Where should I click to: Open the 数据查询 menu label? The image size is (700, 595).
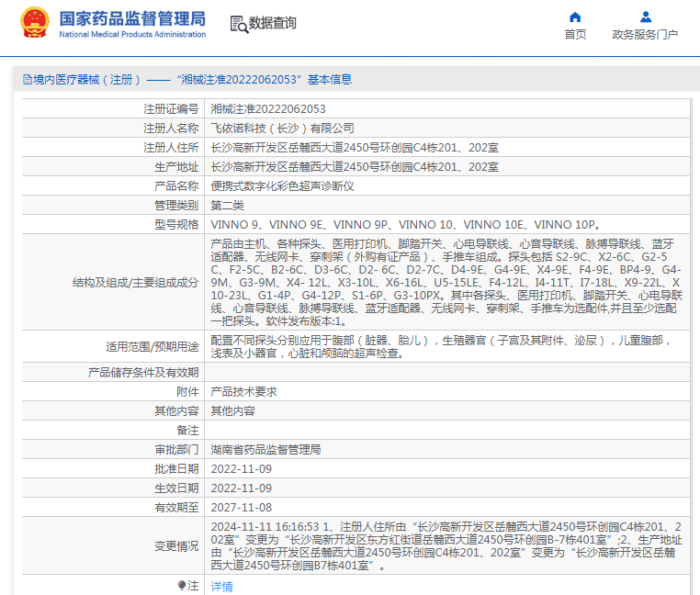[273, 24]
